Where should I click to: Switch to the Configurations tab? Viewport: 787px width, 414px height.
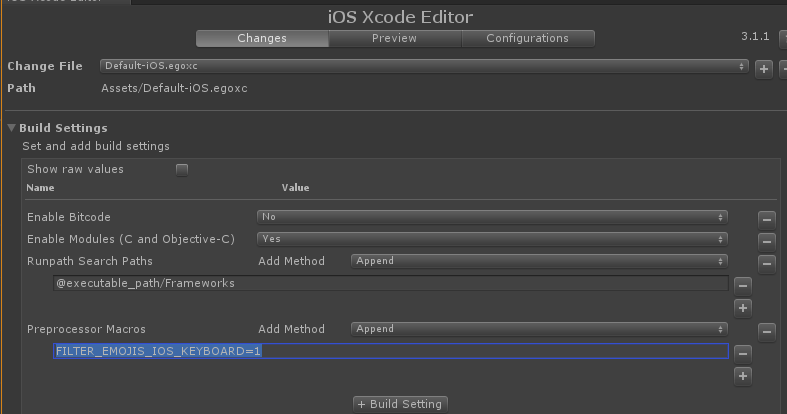[x=527, y=38]
